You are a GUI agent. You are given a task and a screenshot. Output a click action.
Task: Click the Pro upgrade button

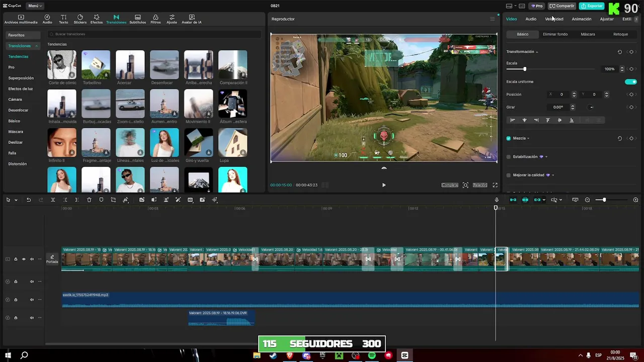click(x=537, y=6)
